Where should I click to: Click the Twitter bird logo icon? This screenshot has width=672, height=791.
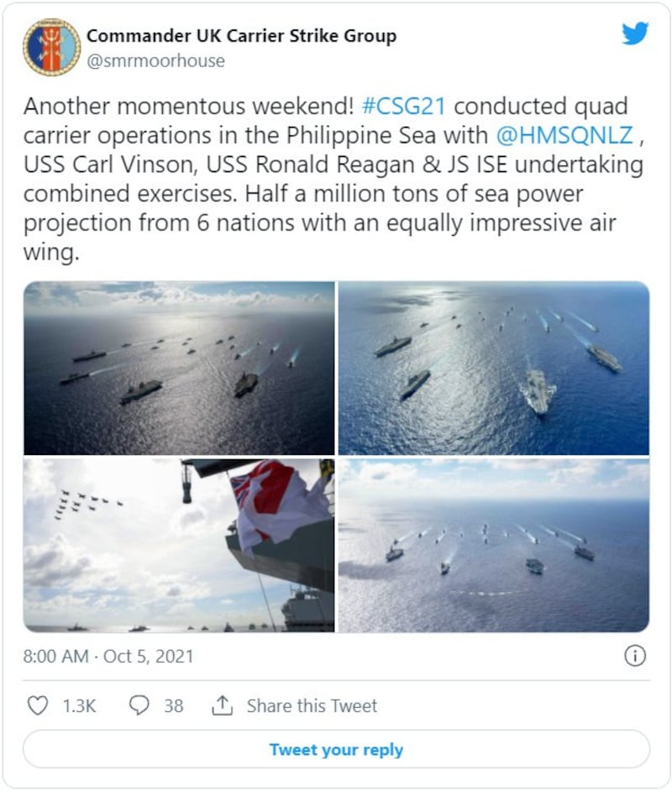pyautogui.click(x=635, y=34)
